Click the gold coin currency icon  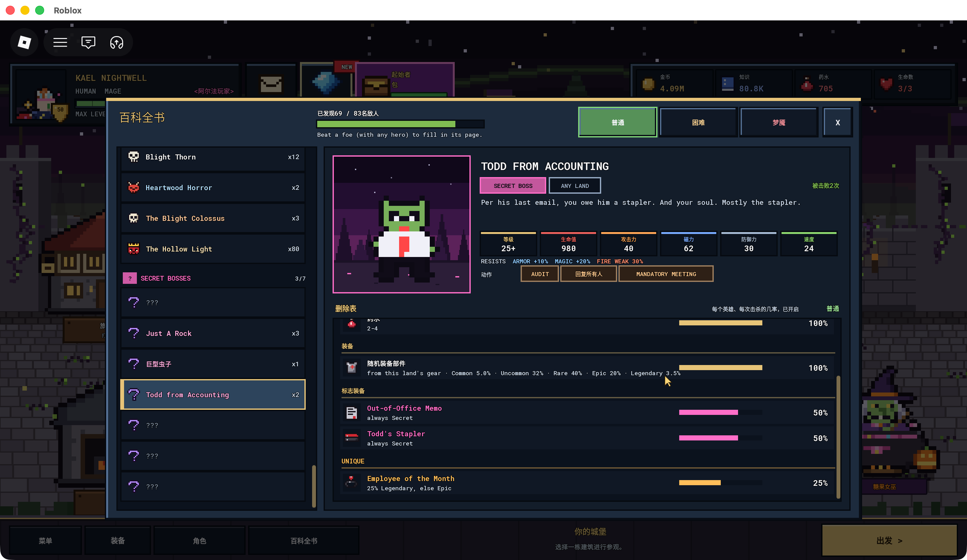tap(649, 84)
